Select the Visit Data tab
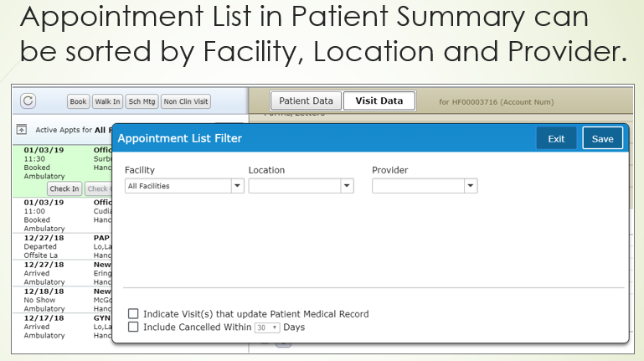 pyautogui.click(x=379, y=101)
